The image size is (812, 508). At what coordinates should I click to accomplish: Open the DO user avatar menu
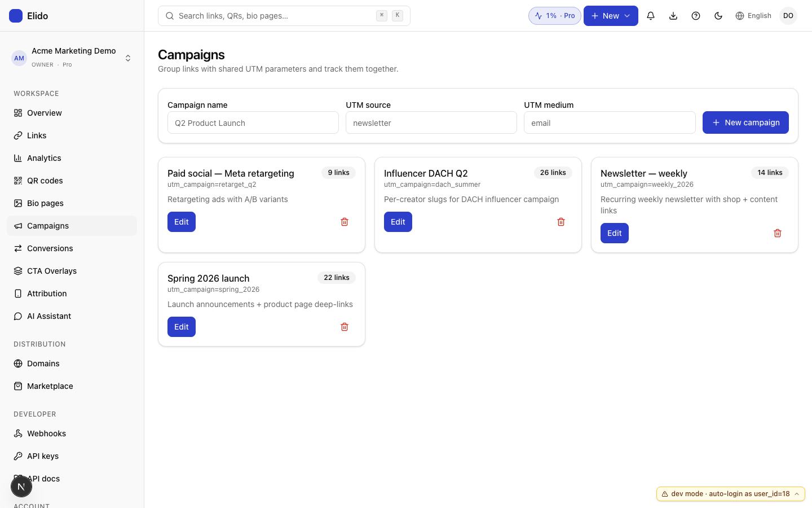788,16
